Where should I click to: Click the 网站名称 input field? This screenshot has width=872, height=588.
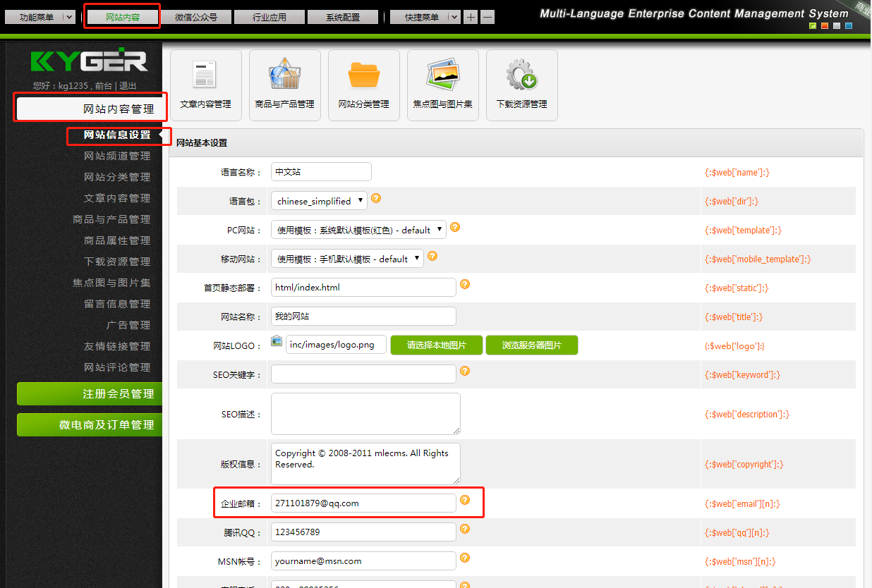(363, 316)
